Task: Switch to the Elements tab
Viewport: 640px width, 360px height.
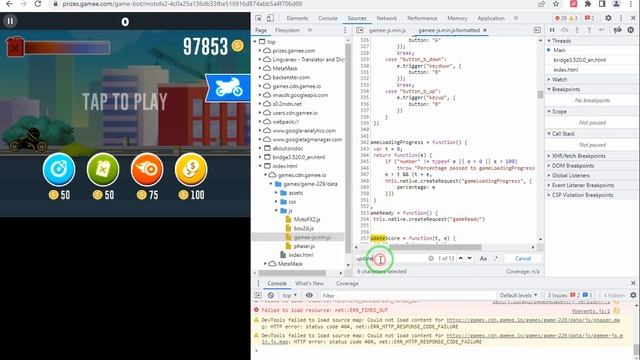Action: pos(297,18)
